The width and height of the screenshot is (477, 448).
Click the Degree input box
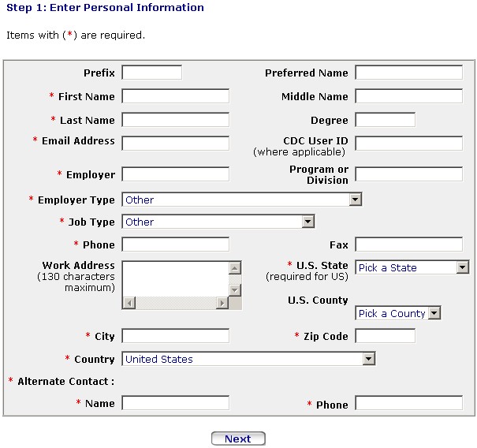(385, 120)
